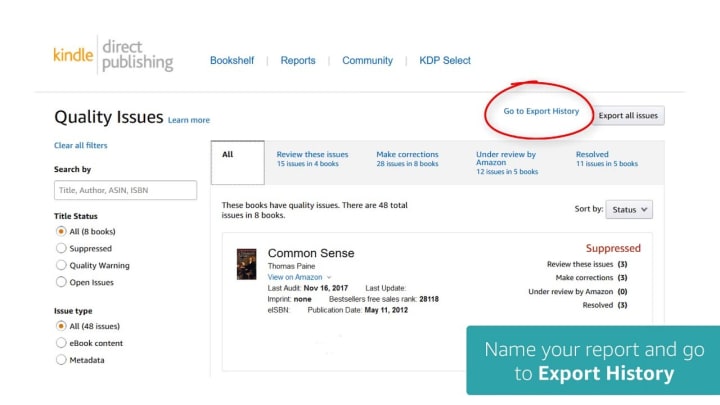The height and width of the screenshot is (405, 720).
Task: Open the Common Sense book title
Action: (311, 253)
